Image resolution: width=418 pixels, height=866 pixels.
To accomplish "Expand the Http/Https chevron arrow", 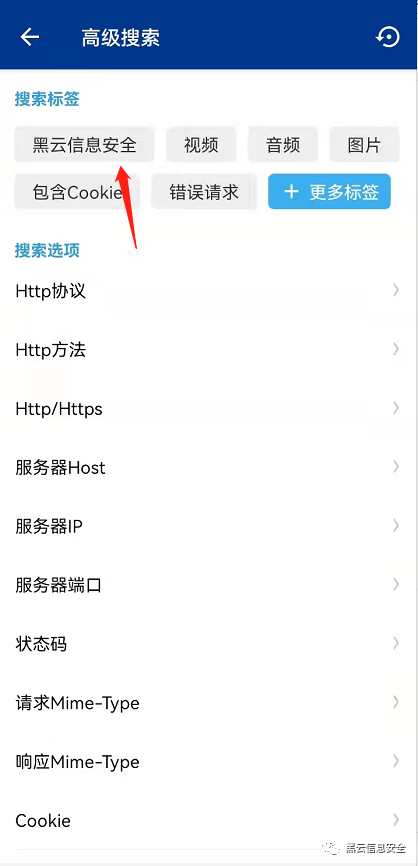I will (x=396, y=408).
